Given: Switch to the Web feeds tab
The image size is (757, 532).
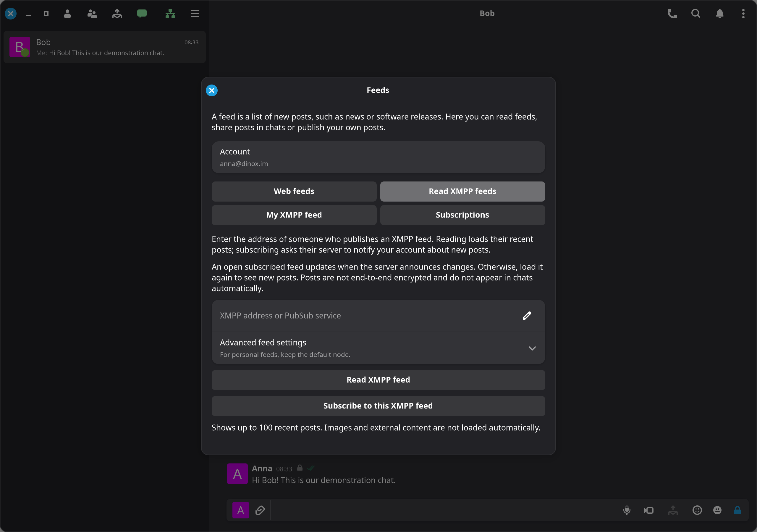Looking at the screenshot, I should point(294,192).
